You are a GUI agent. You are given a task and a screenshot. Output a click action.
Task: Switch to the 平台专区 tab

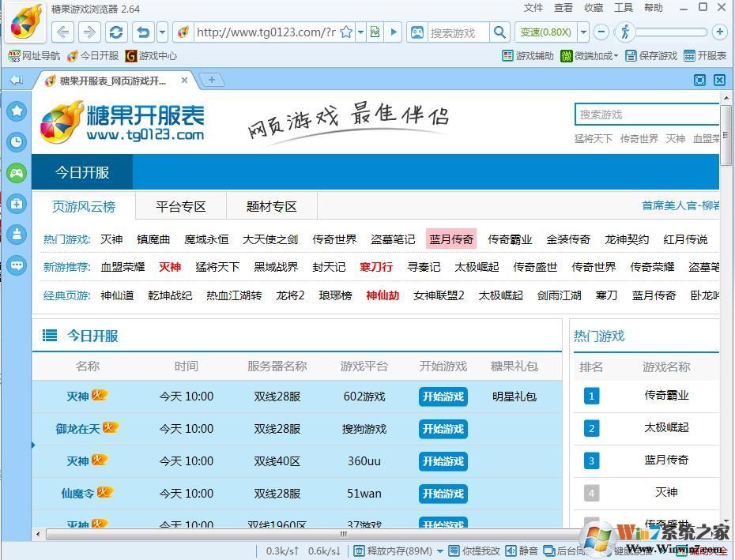point(179,206)
